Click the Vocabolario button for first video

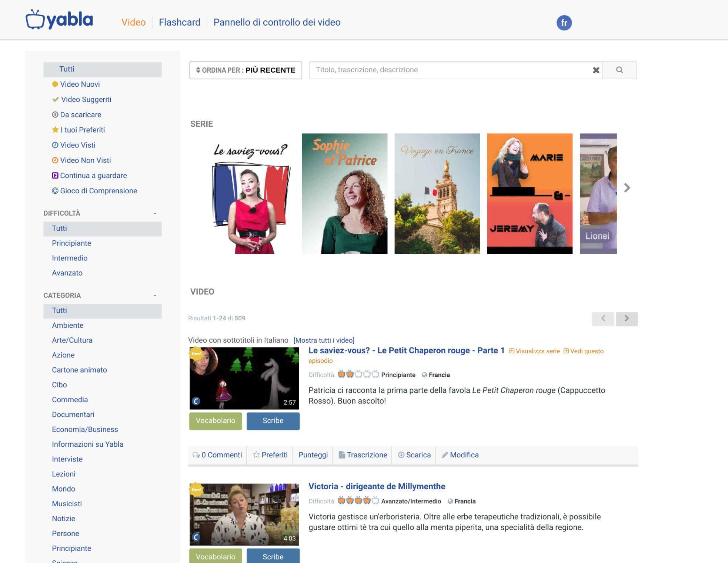tap(215, 421)
